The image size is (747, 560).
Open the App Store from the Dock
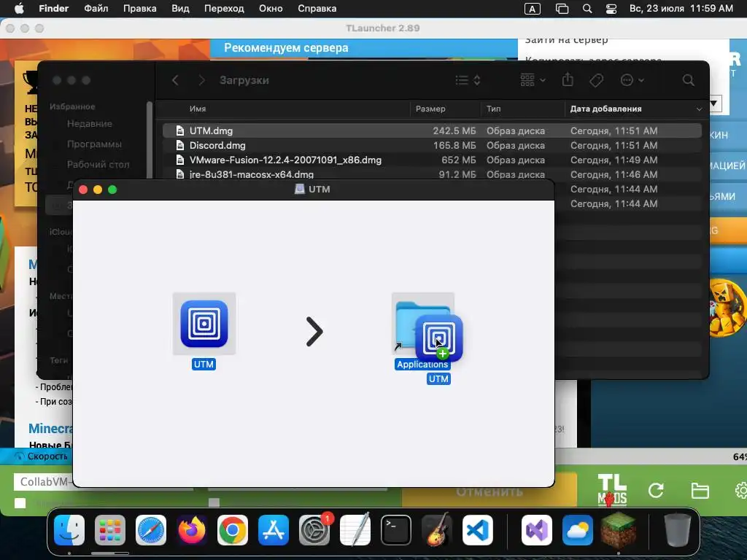click(x=274, y=530)
